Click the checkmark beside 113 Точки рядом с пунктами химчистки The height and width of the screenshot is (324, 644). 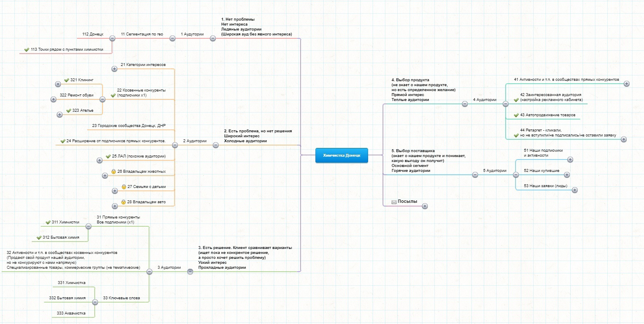click(x=27, y=50)
